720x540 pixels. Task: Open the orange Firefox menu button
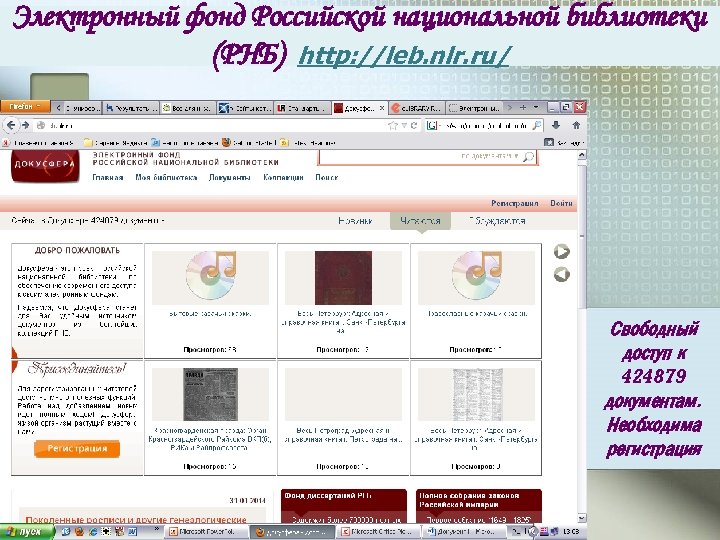click(24, 107)
